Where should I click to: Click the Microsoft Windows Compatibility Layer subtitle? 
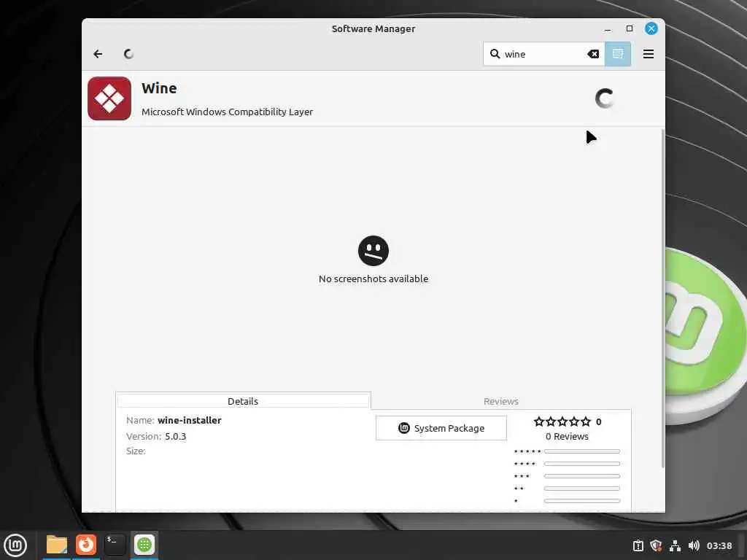click(x=228, y=112)
